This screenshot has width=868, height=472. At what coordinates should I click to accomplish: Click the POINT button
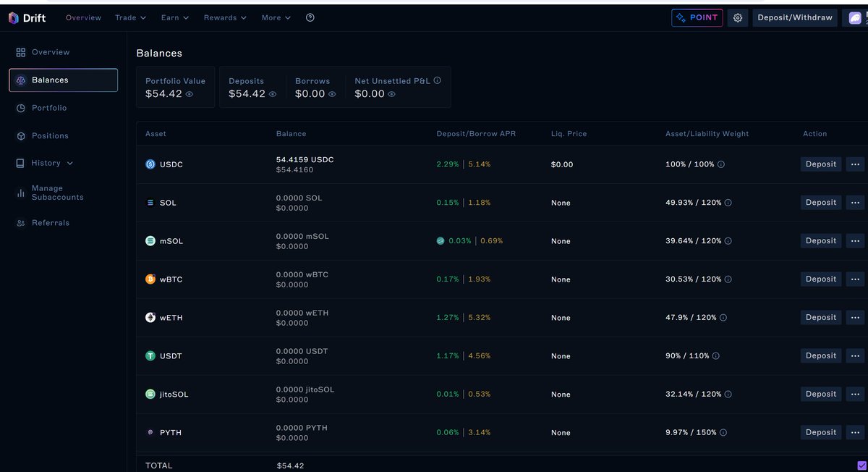[x=697, y=18]
